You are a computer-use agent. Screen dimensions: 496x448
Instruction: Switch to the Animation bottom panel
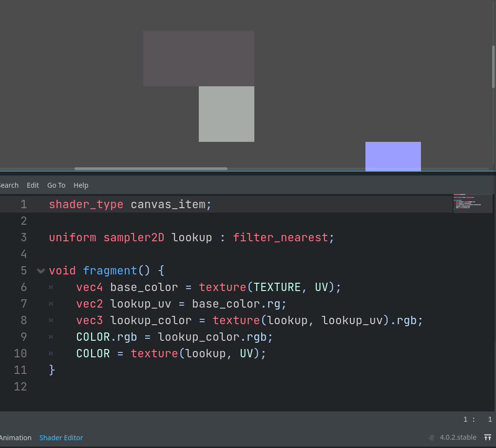click(x=16, y=437)
